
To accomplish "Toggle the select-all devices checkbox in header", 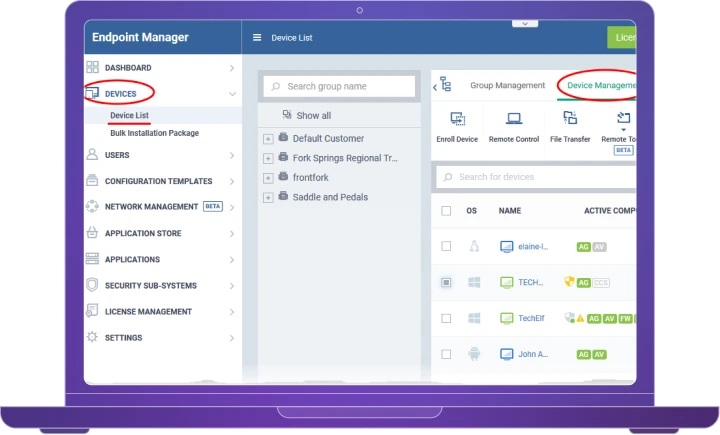I will click(446, 211).
